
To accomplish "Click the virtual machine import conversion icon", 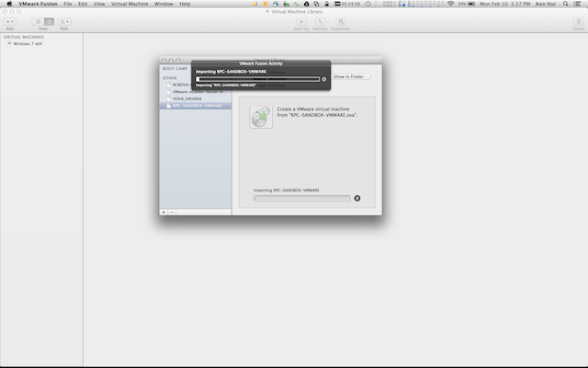I will [261, 117].
